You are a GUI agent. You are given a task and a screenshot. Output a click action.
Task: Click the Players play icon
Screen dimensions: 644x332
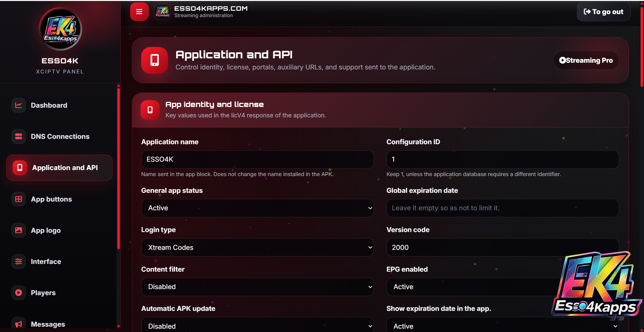tap(18, 293)
